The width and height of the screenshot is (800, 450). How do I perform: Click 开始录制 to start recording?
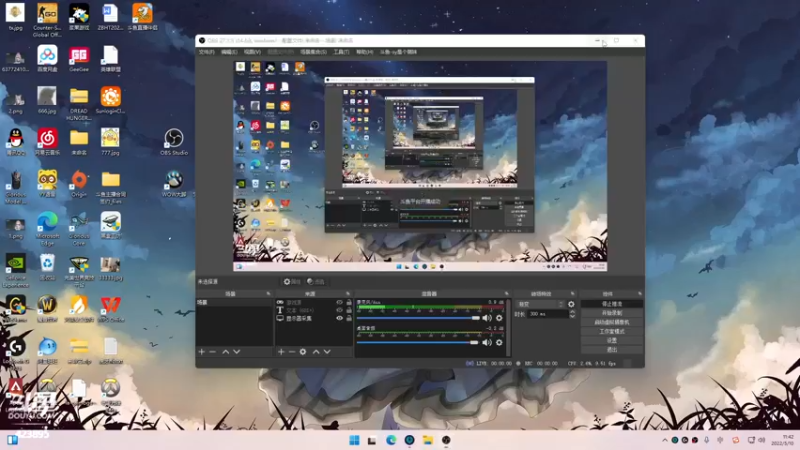point(612,313)
